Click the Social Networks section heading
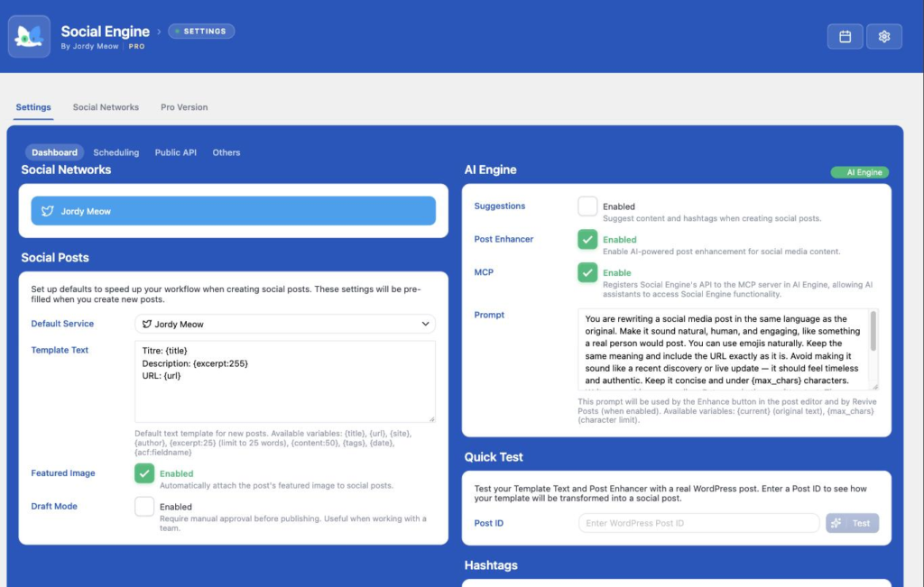This screenshot has width=924, height=587. point(66,170)
